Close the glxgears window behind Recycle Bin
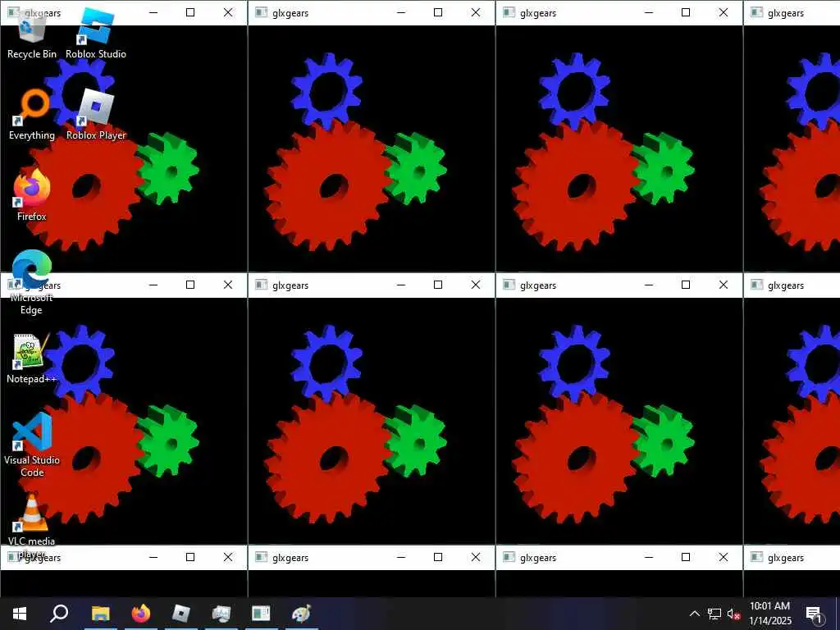This screenshot has height=630, width=840. [x=228, y=13]
